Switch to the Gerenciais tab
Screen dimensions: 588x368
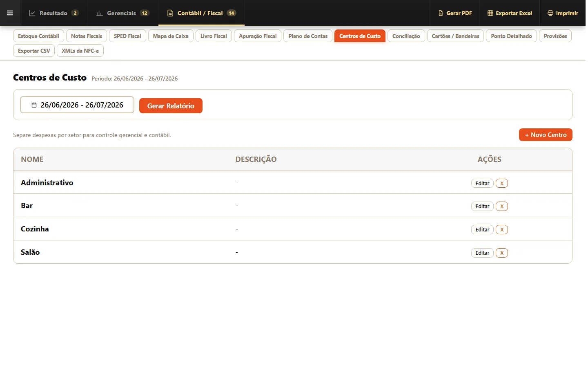(x=123, y=13)
